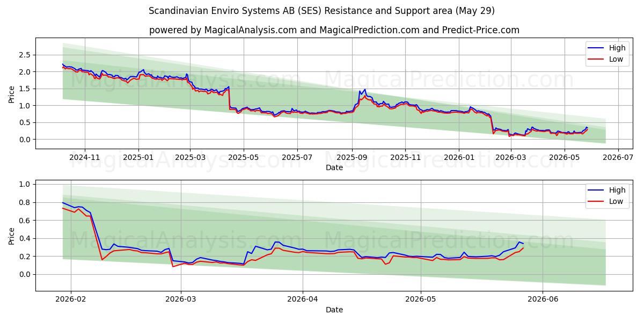Click the '2026-06' tick on lower chart
This screenshot has height=322, width=644.
(x=543, y=301)
